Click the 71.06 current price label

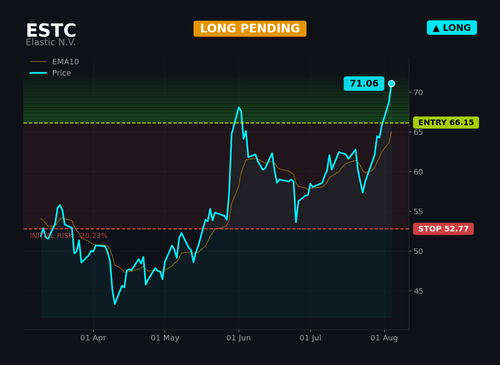[364, 83]
